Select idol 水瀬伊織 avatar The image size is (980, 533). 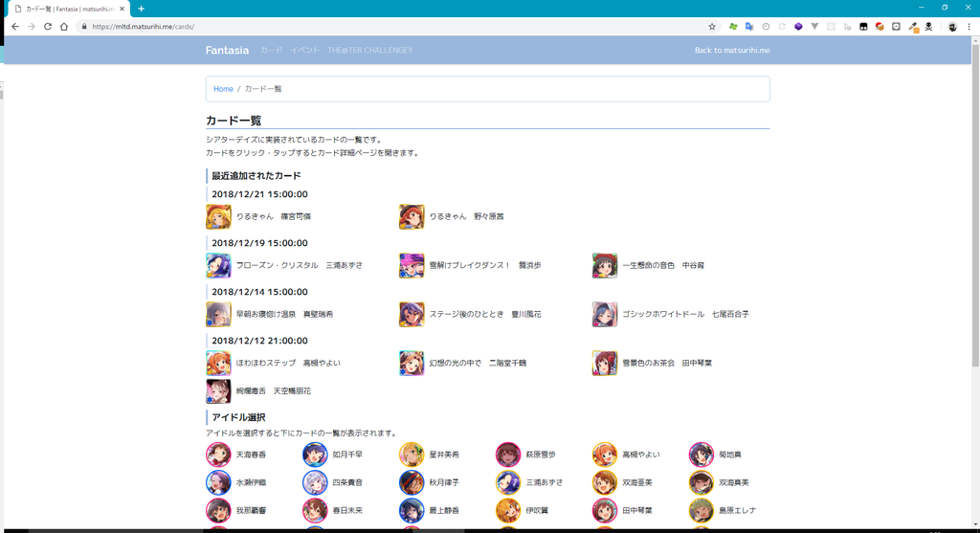[218, 482]
